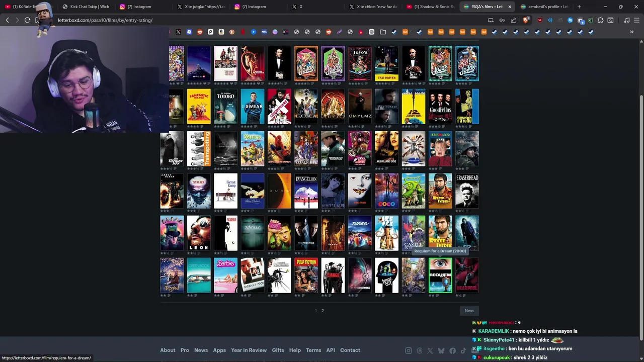Close the PAŞA's films tab

click(x=510, y=7)
